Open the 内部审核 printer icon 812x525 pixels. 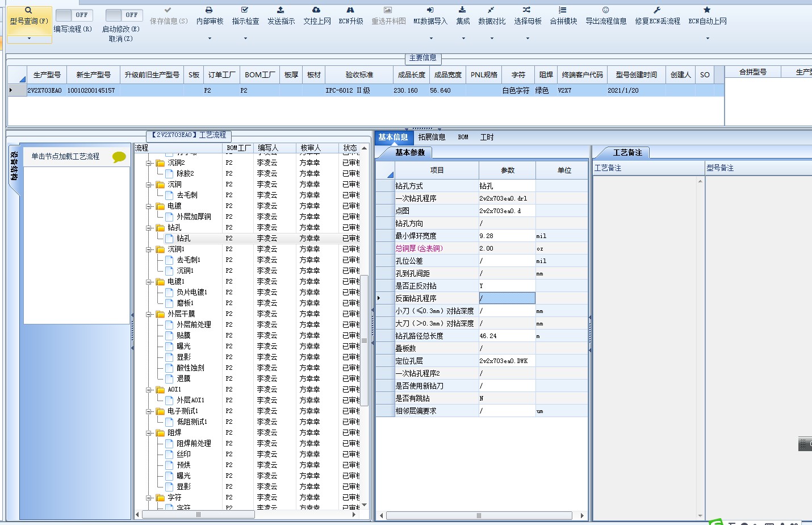click(209, 10)
